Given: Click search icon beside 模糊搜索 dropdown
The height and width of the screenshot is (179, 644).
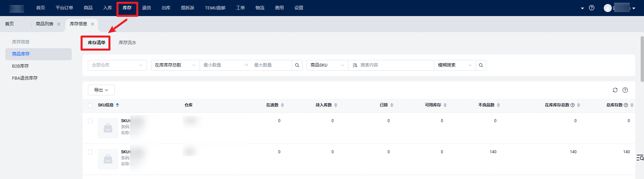Looking at the screenshot, I should point(481,65).
